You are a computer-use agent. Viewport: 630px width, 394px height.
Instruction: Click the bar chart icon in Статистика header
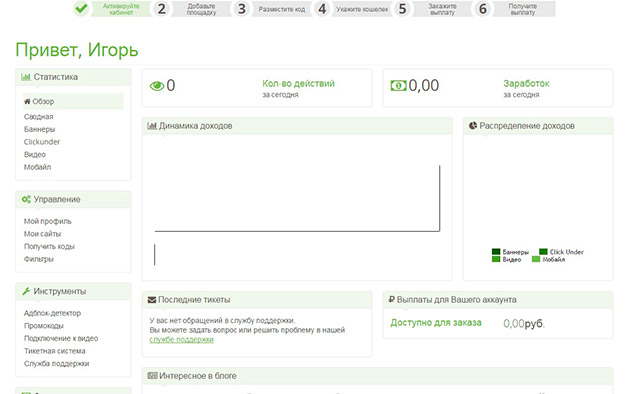click(26, 77)
